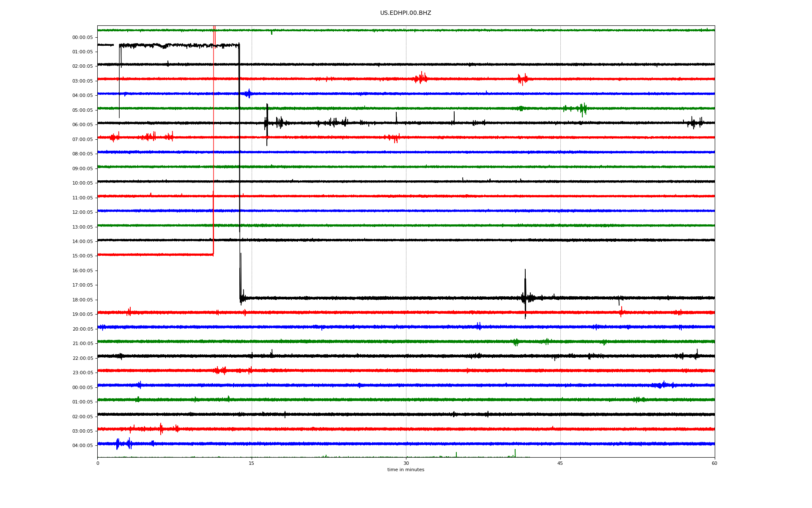Screen dimensions: 812x508
Task: Click the 17:00:05 row label
Action: pos(82,285)
